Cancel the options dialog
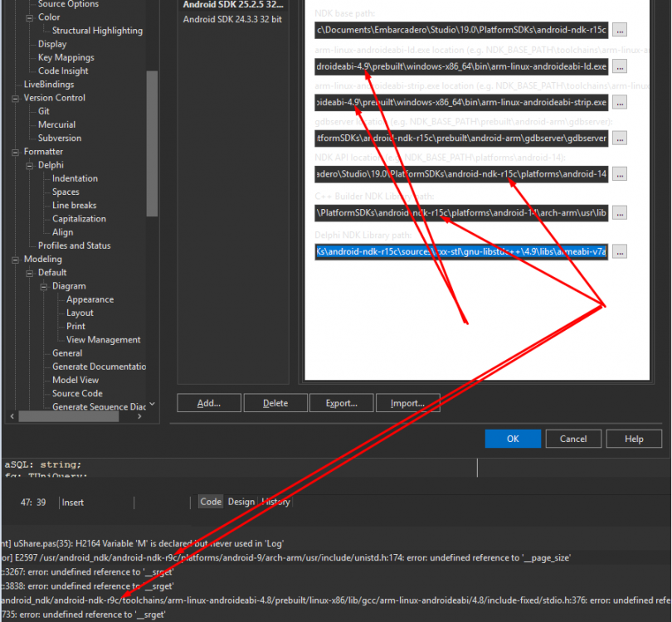 pos(573,439)
